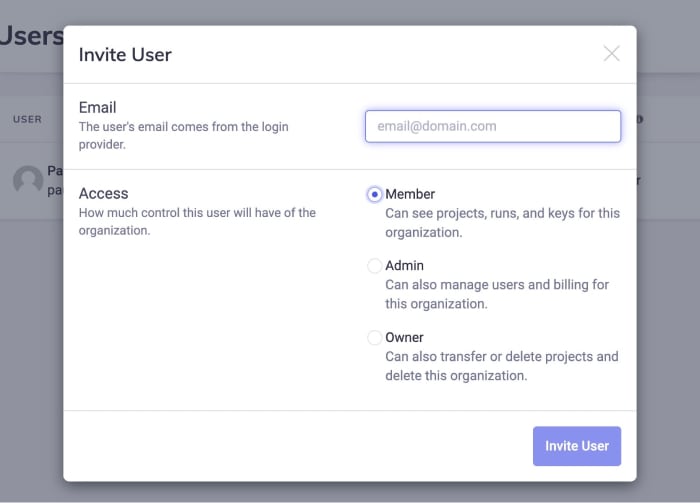Click the Admin option label text
The image size is (700, 503).
(x=404, y=266)
